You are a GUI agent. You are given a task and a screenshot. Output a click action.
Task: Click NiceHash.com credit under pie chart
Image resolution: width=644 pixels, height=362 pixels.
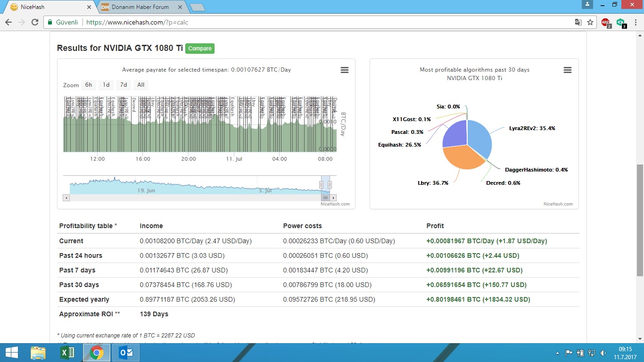click(558, 204)
